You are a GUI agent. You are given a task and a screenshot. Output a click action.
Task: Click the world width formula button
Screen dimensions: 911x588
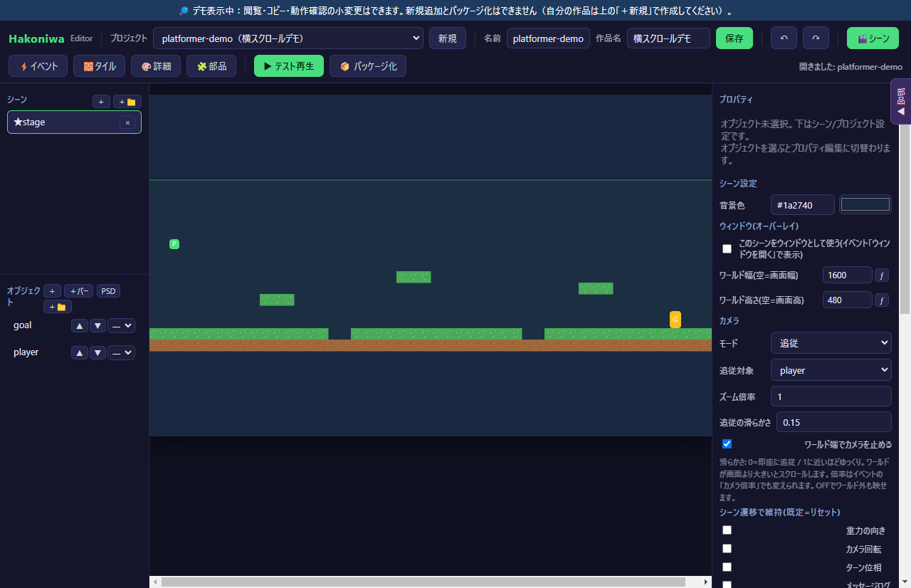tap(882, 275)
